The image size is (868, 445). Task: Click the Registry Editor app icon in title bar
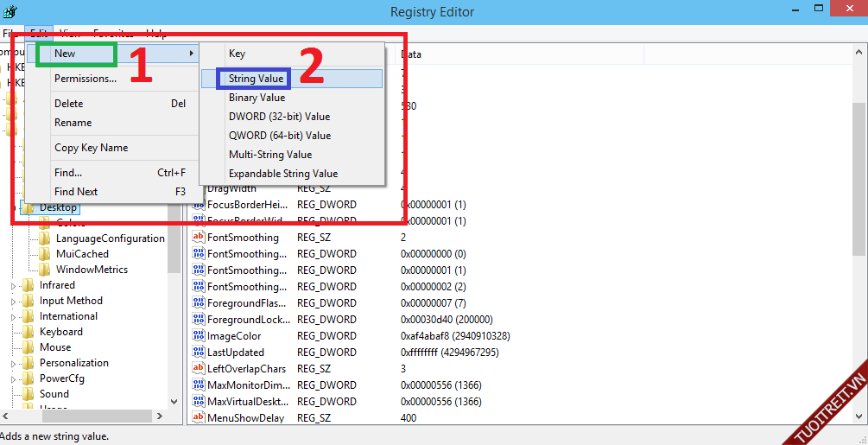point(10,11)
